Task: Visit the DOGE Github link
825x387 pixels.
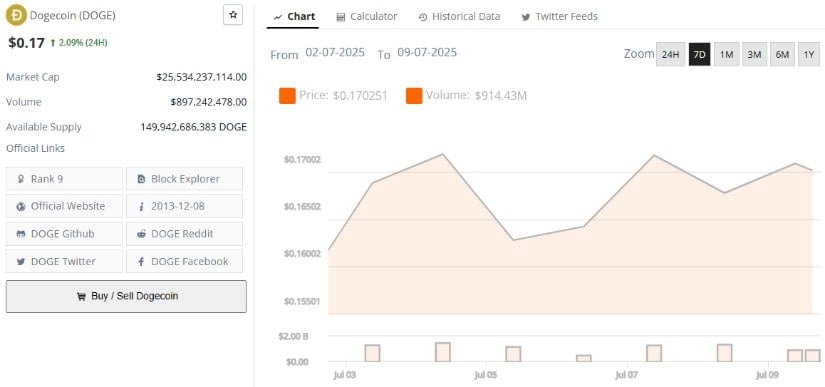Action: point(64,234)
